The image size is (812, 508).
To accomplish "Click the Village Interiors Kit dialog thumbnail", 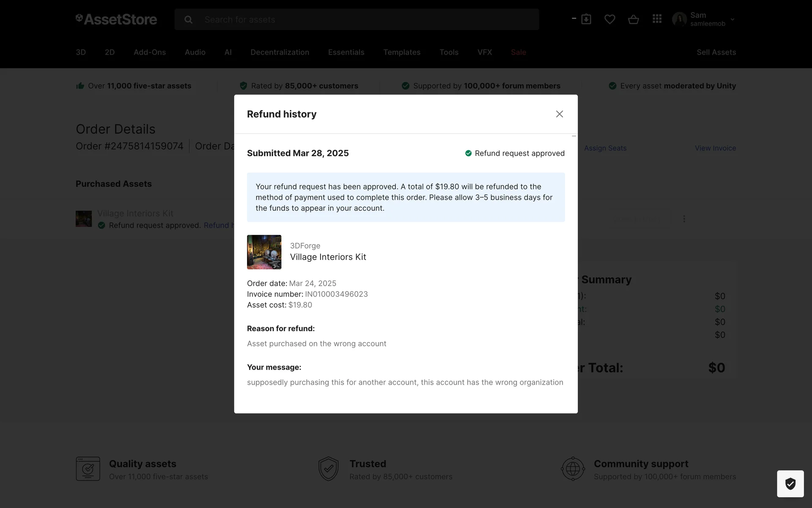I will 264,252.
